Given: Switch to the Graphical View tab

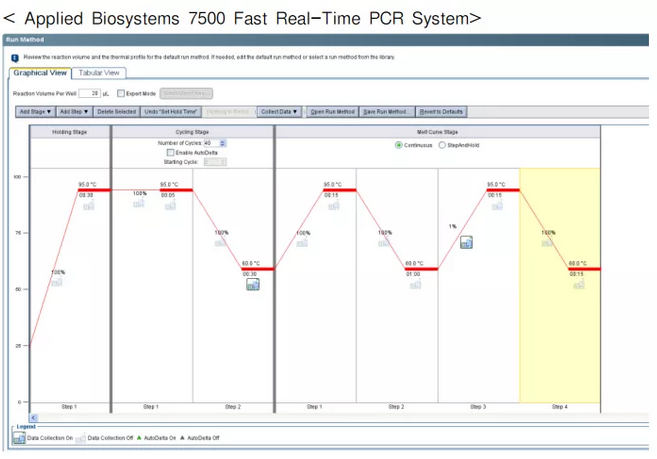Looking at the screenshot, I should pos(40,73).
